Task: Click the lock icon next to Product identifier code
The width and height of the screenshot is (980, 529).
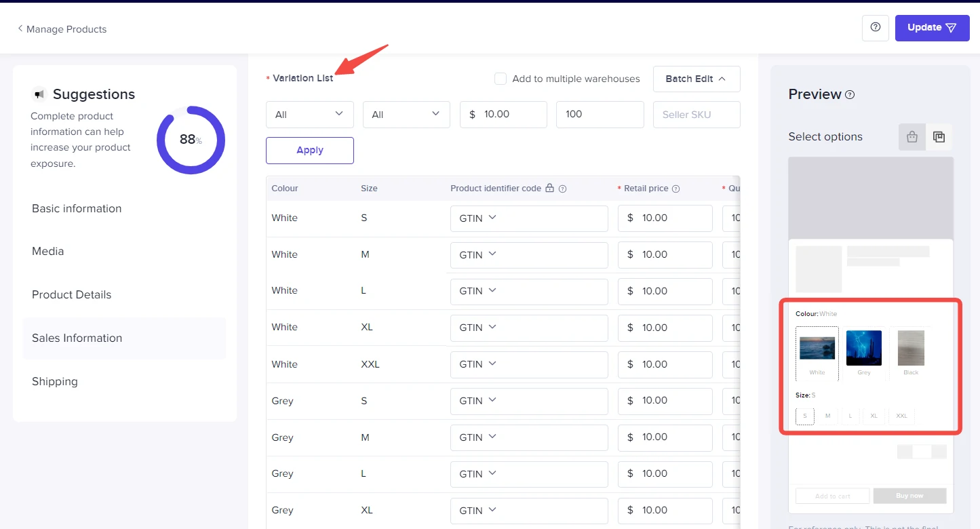Action: (550, 189)
